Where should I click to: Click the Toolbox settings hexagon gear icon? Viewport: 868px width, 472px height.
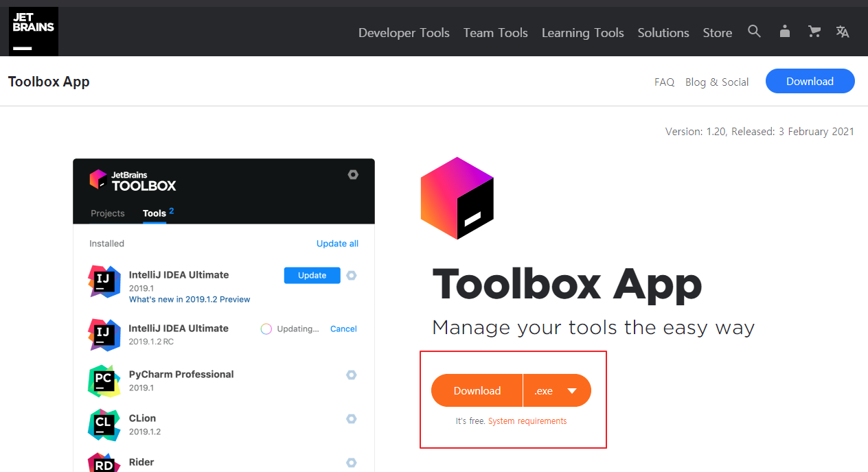(353, 174)
